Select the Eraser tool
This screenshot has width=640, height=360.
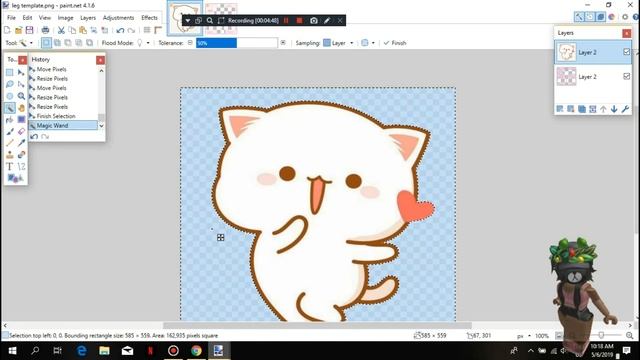pyautogui.click(x=21, y=131)
